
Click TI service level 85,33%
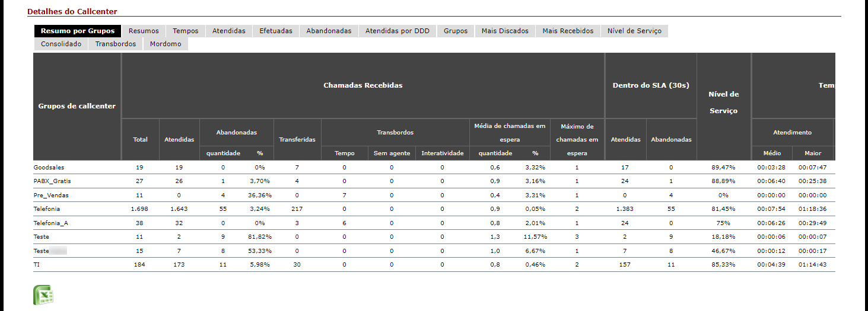tap(724, 264)
